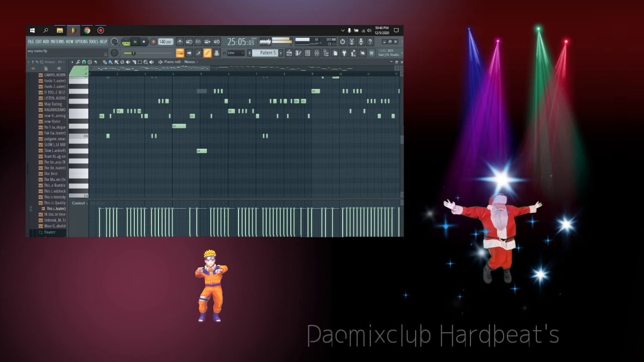Open the Pattern 5 selector

click(x=267, y=53)
